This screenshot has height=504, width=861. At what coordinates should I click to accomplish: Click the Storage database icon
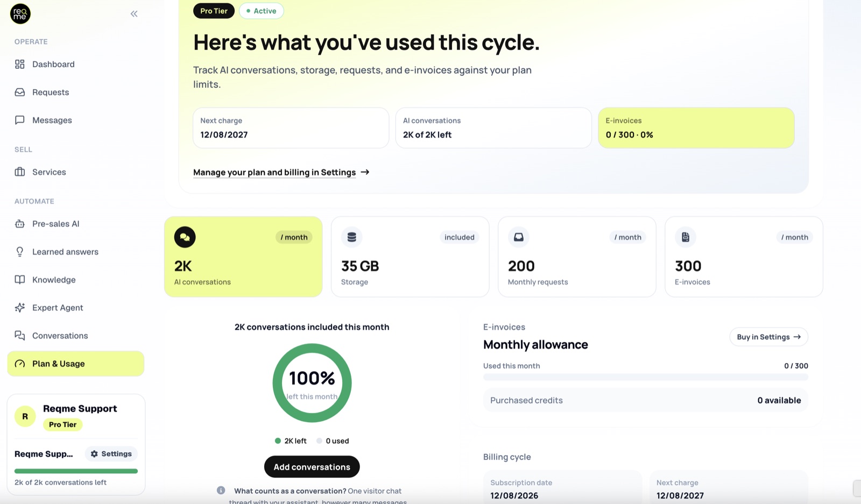coord(351,237)
